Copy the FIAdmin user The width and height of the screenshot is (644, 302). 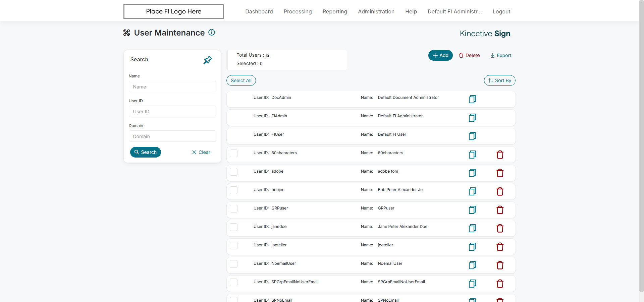472,118
